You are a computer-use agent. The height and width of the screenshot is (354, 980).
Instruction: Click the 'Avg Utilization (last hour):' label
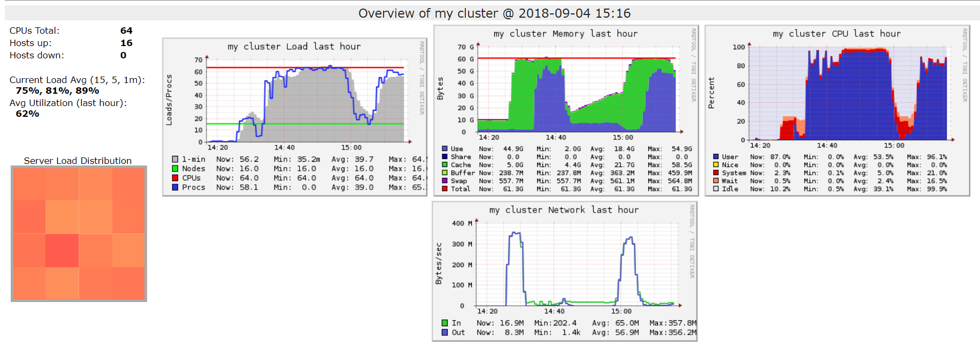(68, 103)
